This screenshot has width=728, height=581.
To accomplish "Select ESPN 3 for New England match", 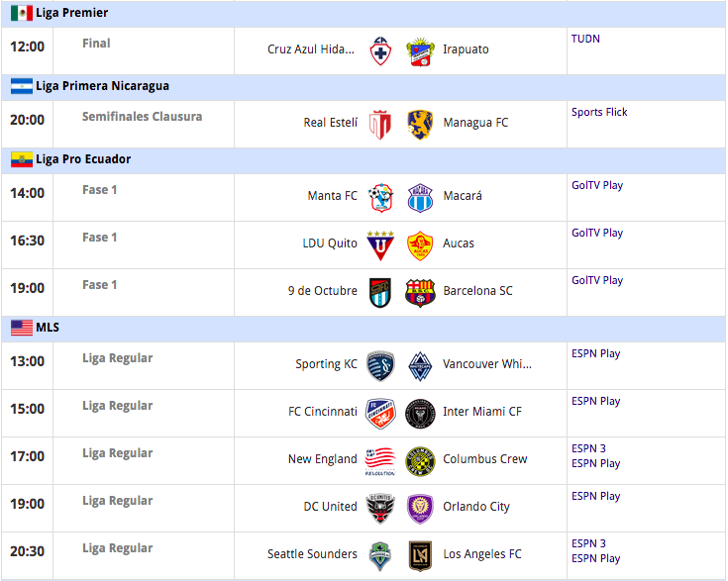I will (588, 448).
